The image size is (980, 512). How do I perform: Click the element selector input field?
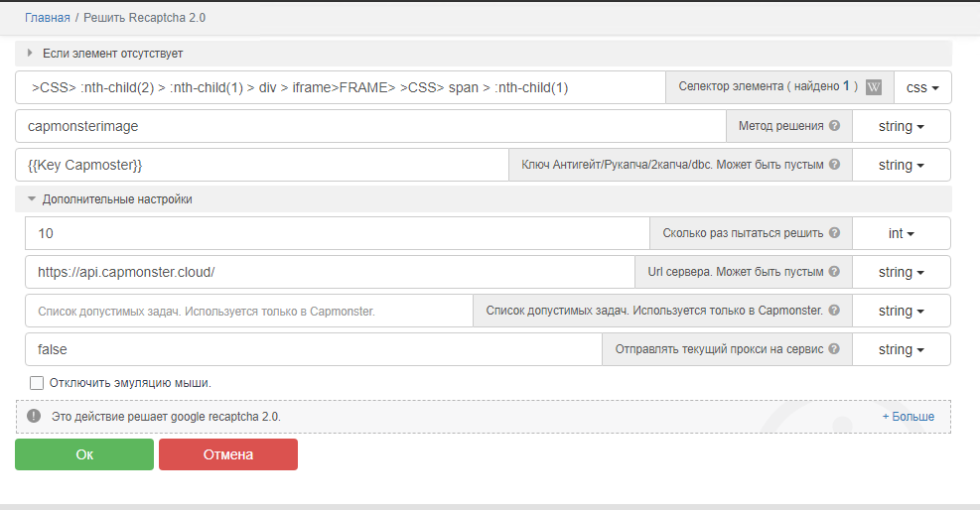pyautogui.click(x=341, y=87)
